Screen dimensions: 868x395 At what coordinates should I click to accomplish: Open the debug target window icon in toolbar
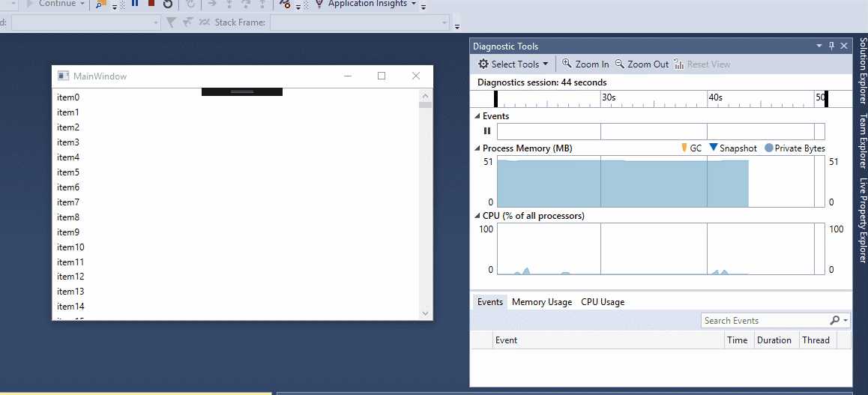click(x=100, y=4)
